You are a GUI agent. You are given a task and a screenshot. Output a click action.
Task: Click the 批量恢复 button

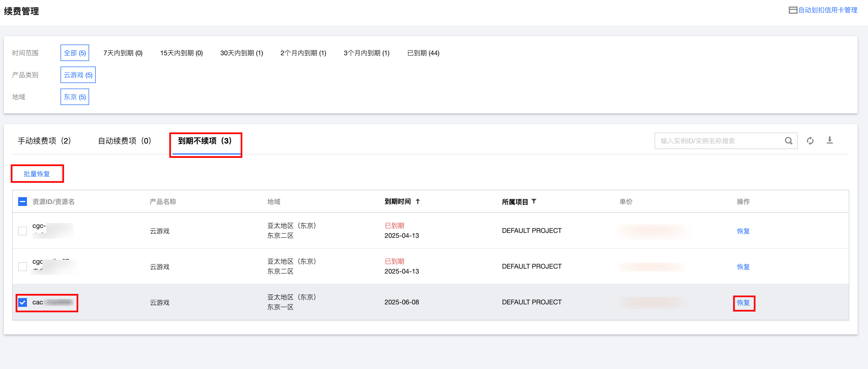37,174
